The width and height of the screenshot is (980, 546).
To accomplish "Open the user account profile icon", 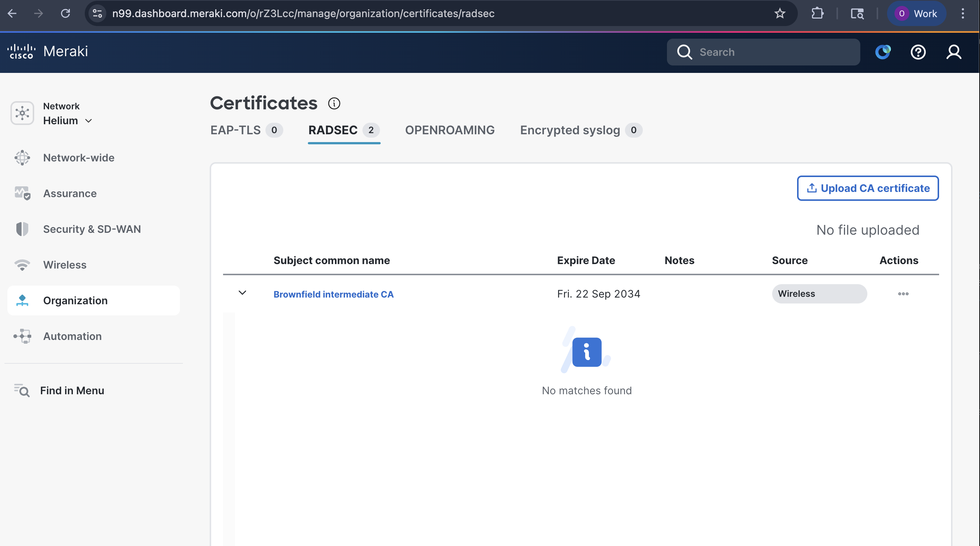I will pos(953,52).
